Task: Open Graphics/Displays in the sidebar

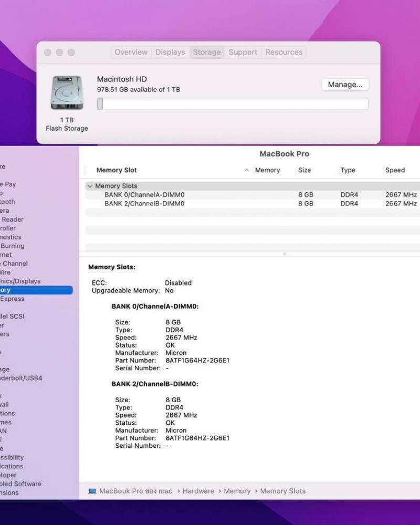Action: coord(20,281)
